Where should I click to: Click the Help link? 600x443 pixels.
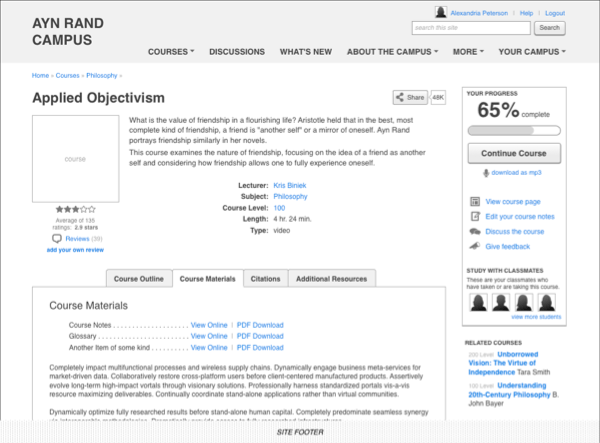tap(526, 13)
